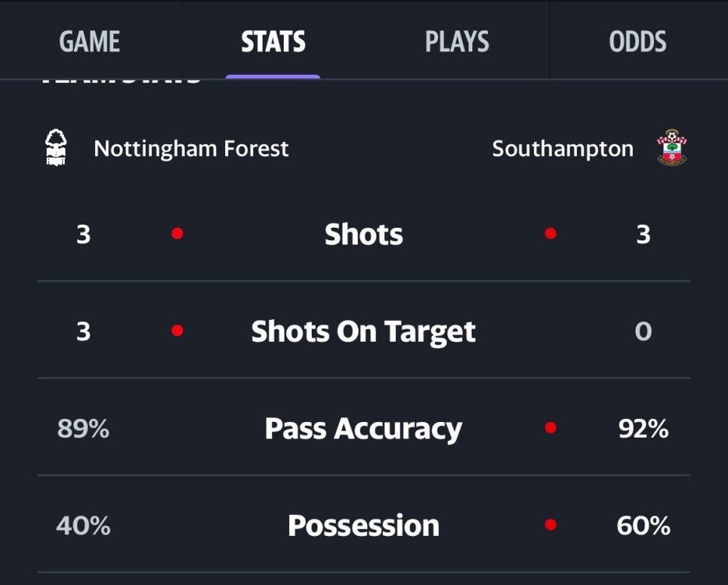Viewport: 728px width, 585px height.
Task: Click red dot beside Southampton's Possession value
Action: (551, 525)
